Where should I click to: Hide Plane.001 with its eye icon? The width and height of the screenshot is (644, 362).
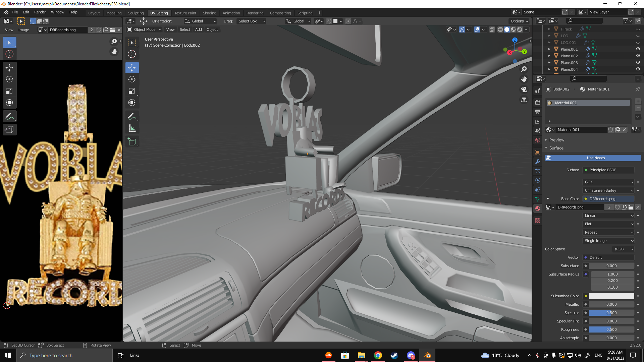(x=638, y=49)
